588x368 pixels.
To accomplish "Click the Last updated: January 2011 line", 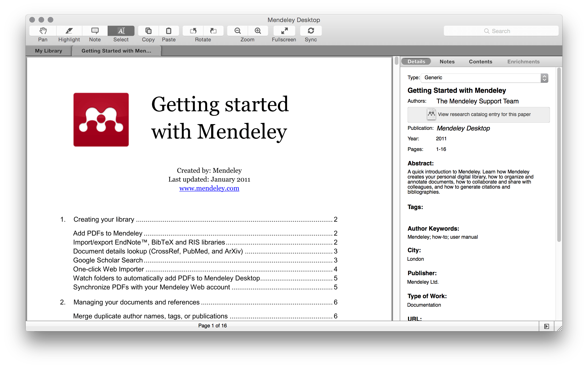I will [x=209, y=179].
